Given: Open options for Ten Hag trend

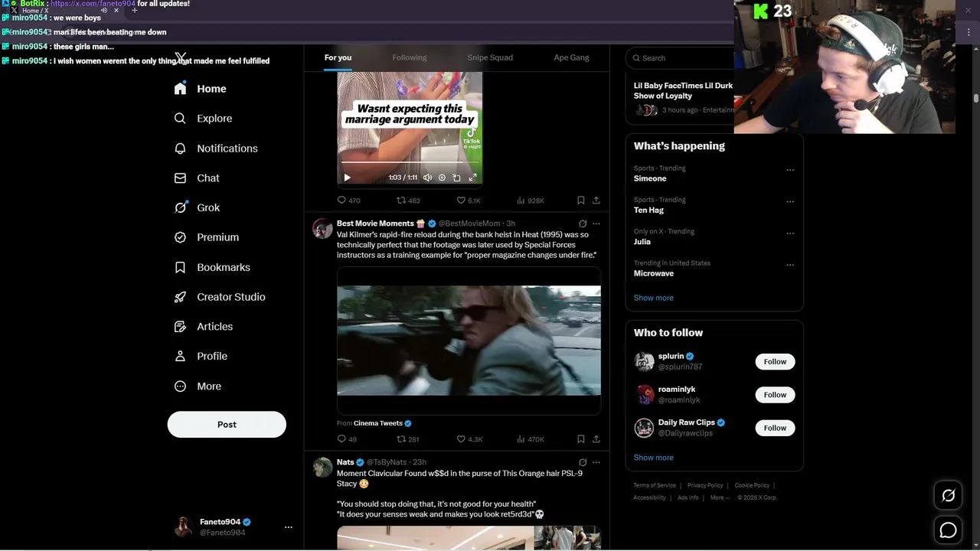Looking at the screenshot, I should pyautogui.click(x=790, y=201).
